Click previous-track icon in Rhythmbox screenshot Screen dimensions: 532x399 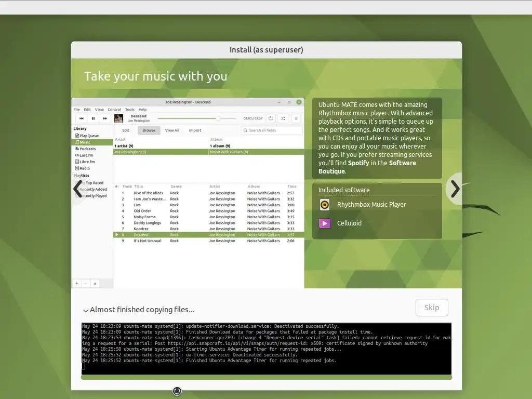[x=82, y=118]
